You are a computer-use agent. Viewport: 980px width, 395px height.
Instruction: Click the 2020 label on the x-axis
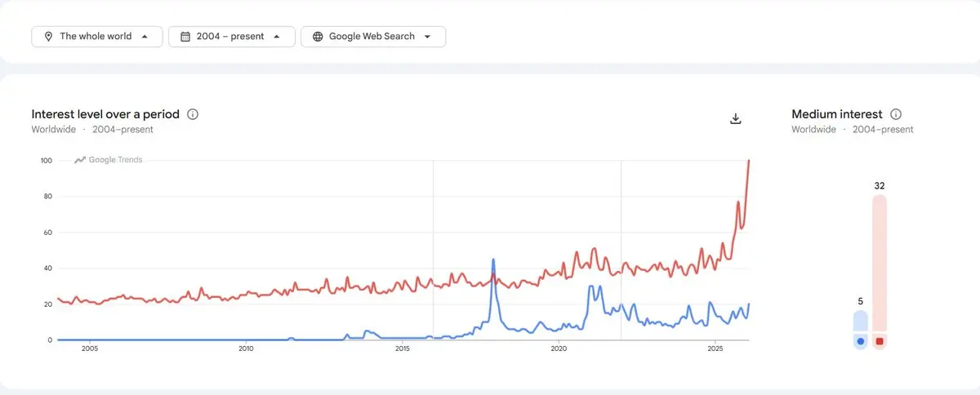pos(559,349)
